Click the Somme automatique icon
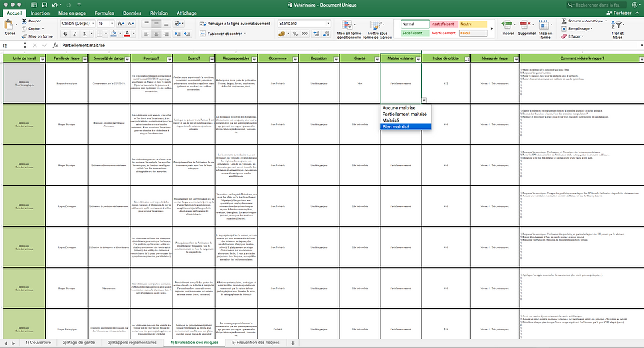 564,21
